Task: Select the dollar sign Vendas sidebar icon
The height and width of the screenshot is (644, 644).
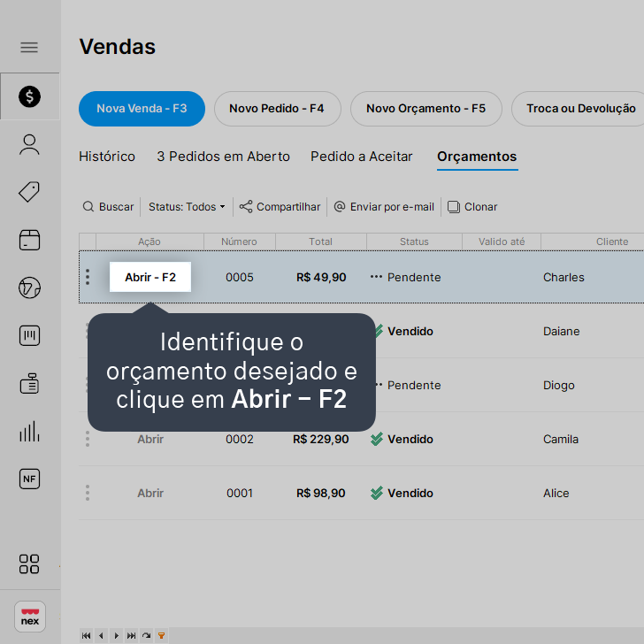Action: coord(29,96)
